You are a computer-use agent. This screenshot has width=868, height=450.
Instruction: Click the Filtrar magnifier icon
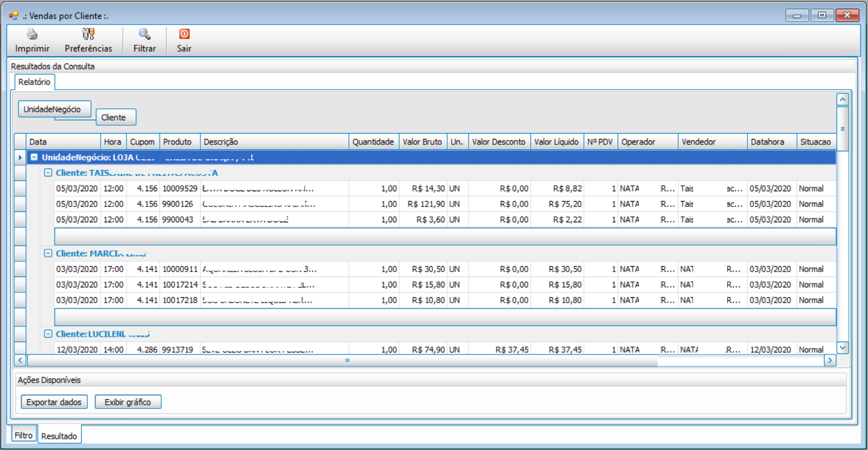144,34
